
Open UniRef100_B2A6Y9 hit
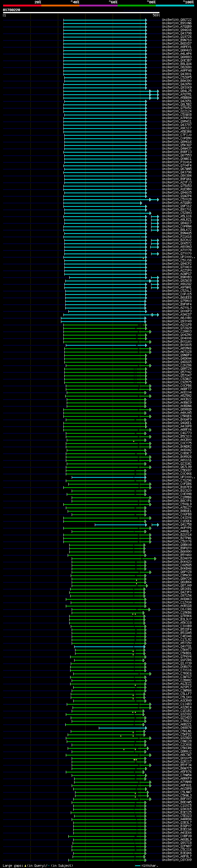coord(177,558)
